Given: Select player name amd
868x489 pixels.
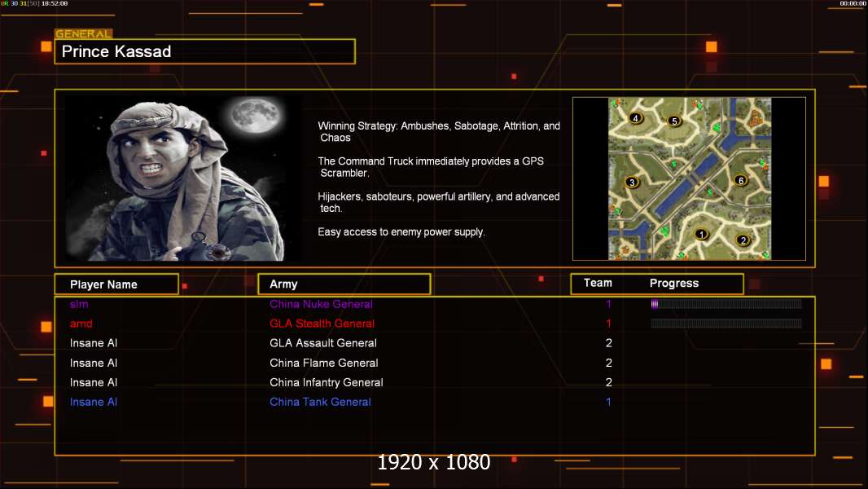Looking at the screenshot, I should tap(81, 324).
